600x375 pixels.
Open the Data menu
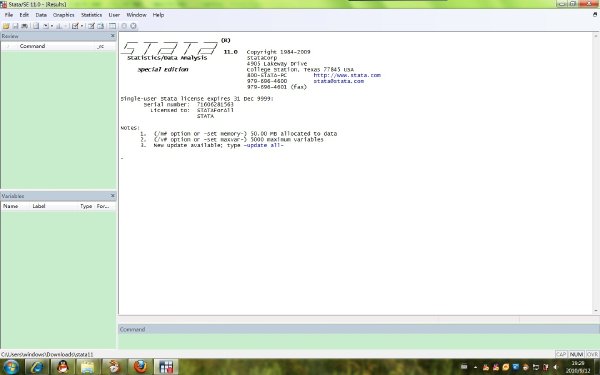click(41, 15)
